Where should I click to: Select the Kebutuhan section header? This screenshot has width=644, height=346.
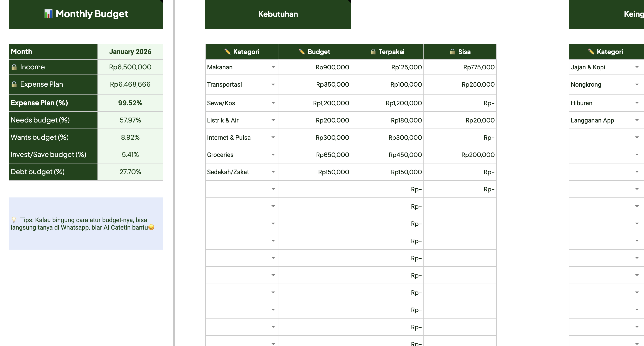[278, 14]
